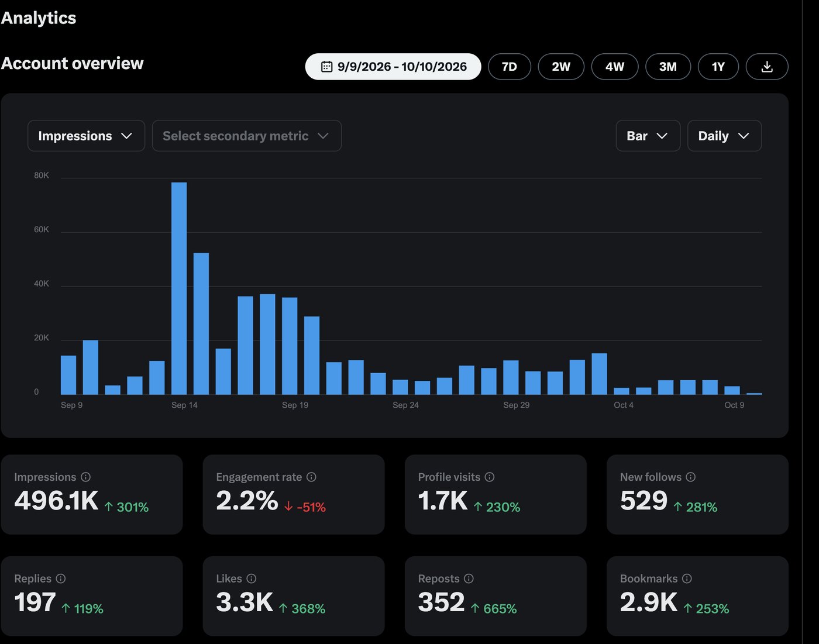This screenshot has height=644, width=819.
Task: Click the info icon next to Likes
Action: pos(252,578)
